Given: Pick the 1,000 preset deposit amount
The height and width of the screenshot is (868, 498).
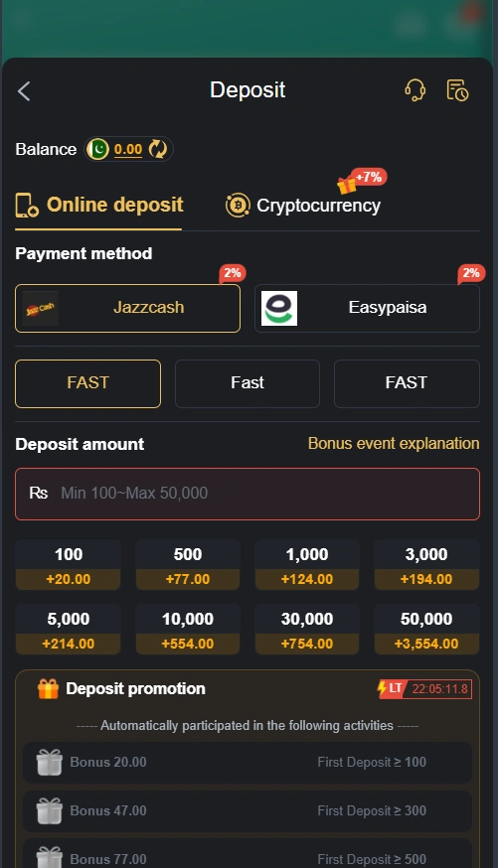Looking at the screenshot, I should click(x=307, y=565).
